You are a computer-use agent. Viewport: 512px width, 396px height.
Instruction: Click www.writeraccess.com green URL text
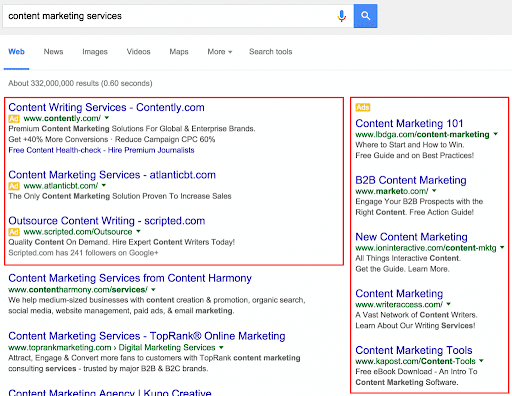(x=399, y=304)
